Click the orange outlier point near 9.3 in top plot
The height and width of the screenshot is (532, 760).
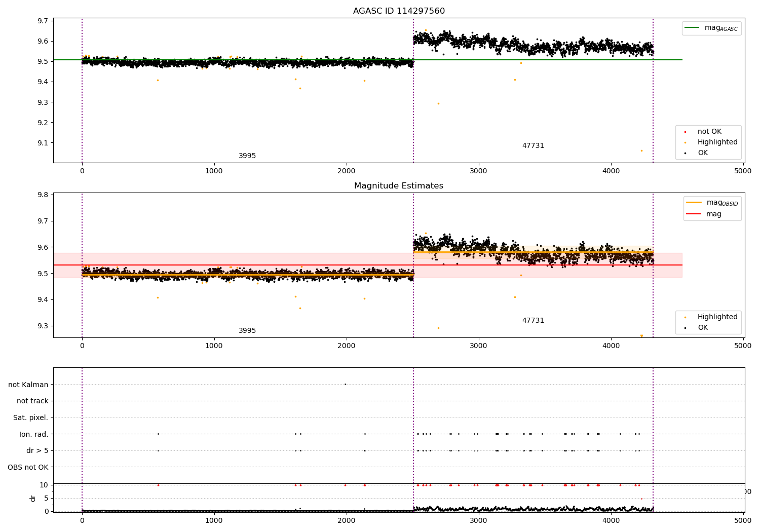(x=438, y=103)
